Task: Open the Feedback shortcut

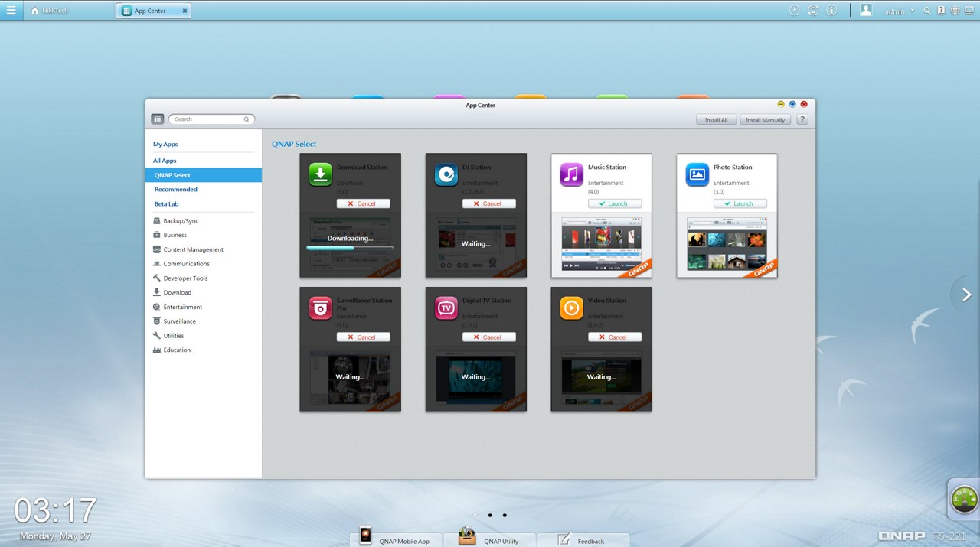Action: 583,539
